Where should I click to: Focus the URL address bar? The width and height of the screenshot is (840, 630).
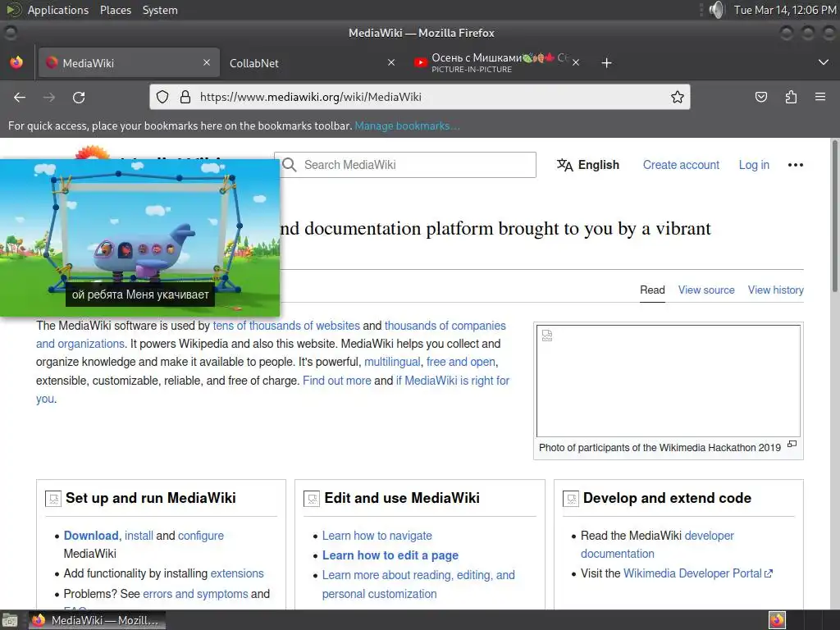[419, 97]
